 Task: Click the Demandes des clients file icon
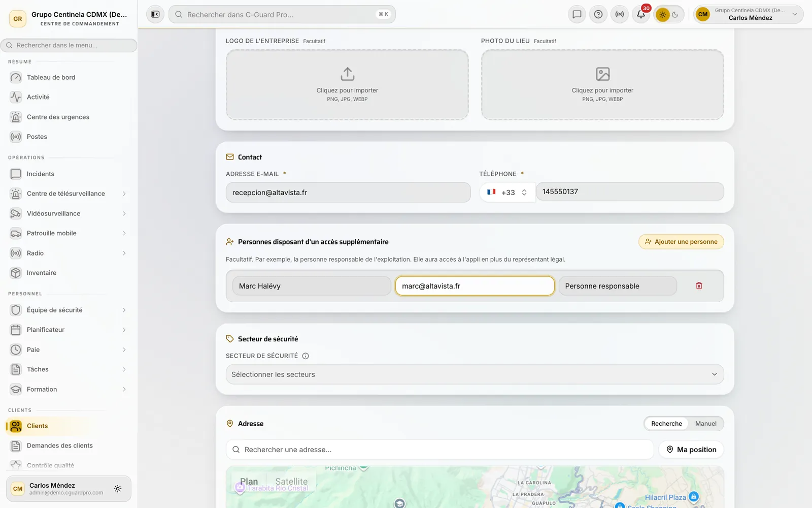coord(16,446)
